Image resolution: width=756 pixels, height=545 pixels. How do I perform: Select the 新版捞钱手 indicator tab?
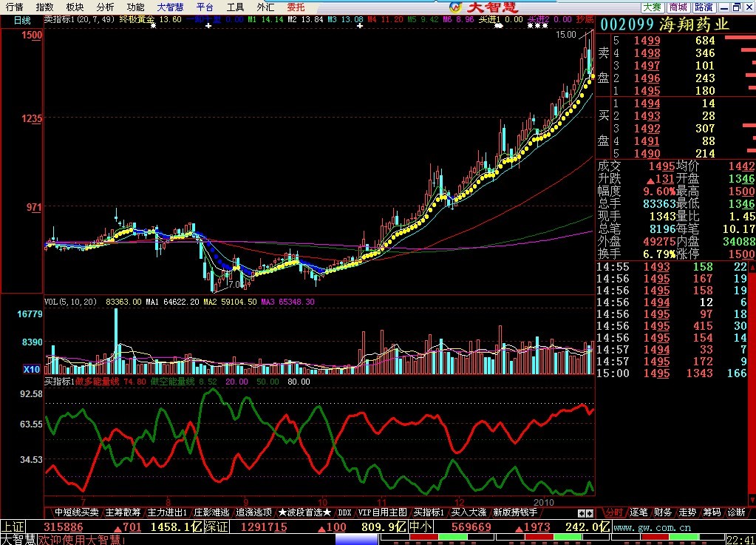[515, 512]
